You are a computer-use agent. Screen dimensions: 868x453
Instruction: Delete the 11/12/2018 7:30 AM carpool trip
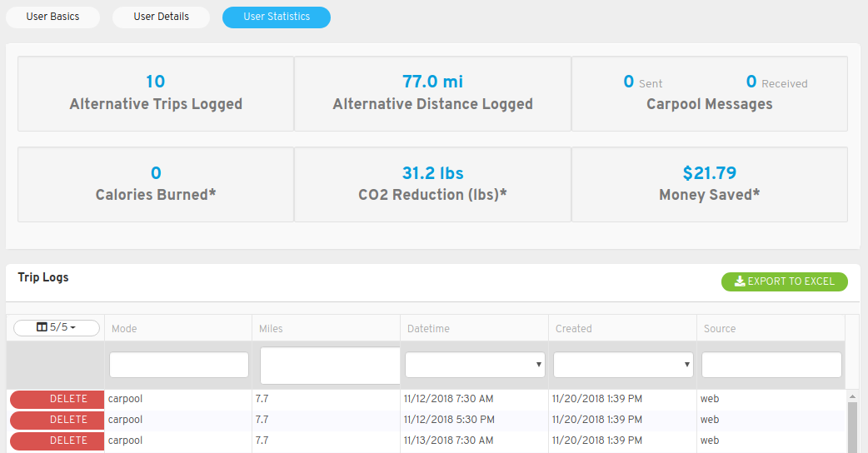pos(57,399)
